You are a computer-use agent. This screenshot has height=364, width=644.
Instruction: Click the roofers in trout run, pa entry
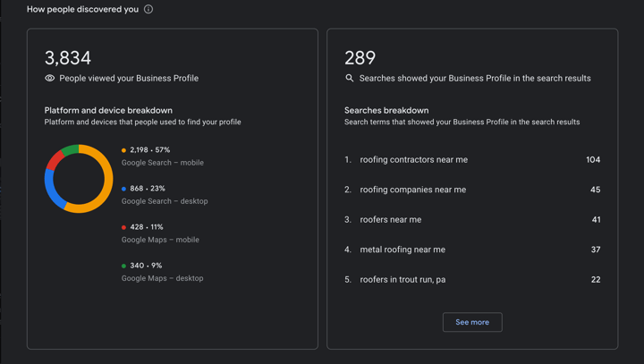coord(402,280)
